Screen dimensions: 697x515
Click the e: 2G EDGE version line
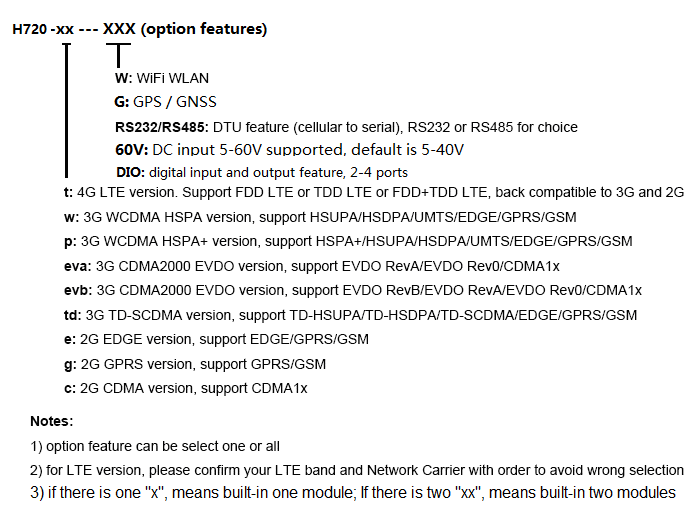click(216, 339)
